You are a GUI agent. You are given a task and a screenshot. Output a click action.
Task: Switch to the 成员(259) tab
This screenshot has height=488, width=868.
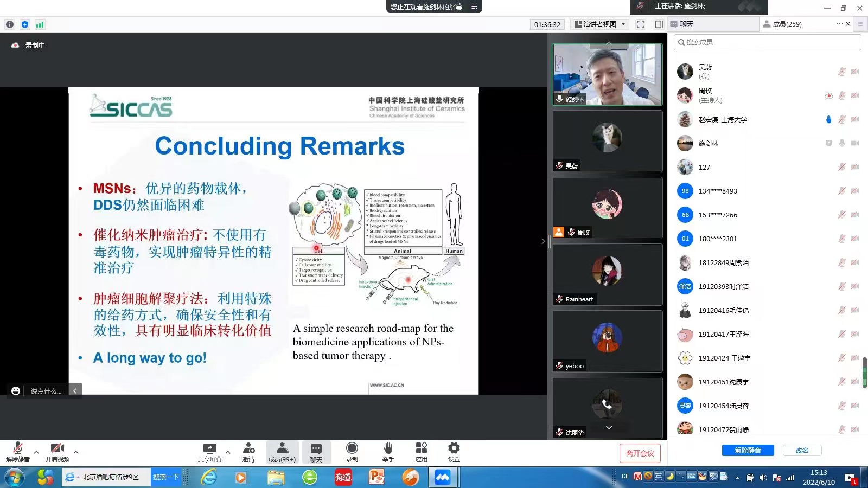pyautogui.click(x=787, y=24)
